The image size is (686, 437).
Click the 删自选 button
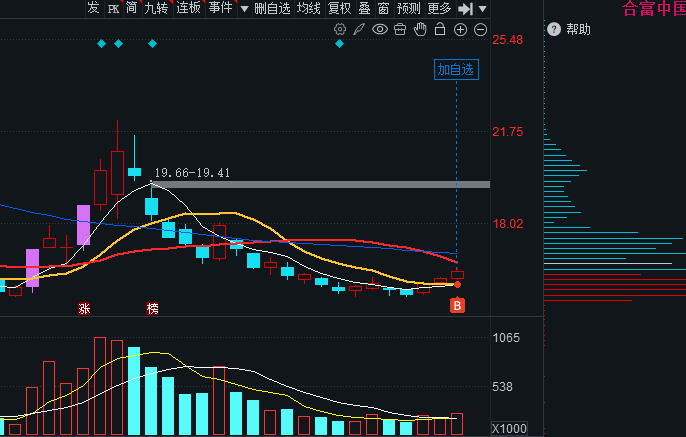pyautogui.click(x=272, y=8)
